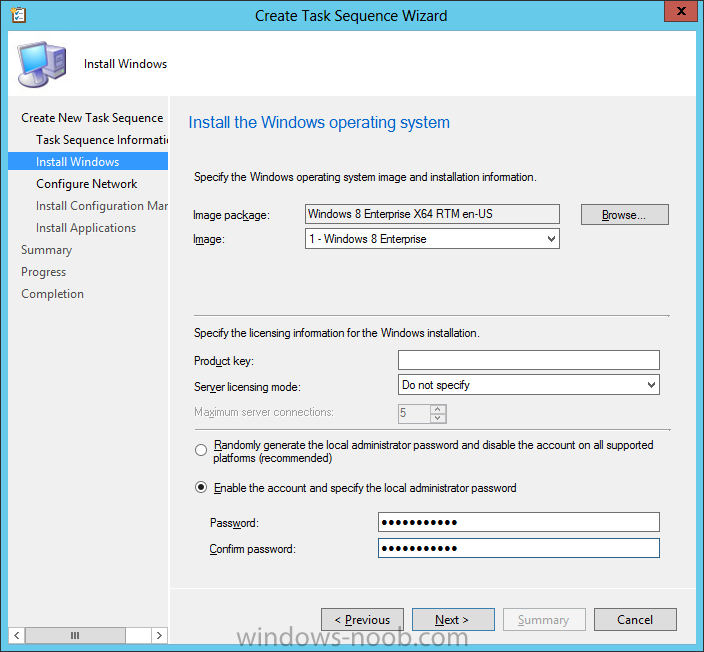Click the wizard title bar icon
This screenshot has width=704, height=652.
[18, 15]
